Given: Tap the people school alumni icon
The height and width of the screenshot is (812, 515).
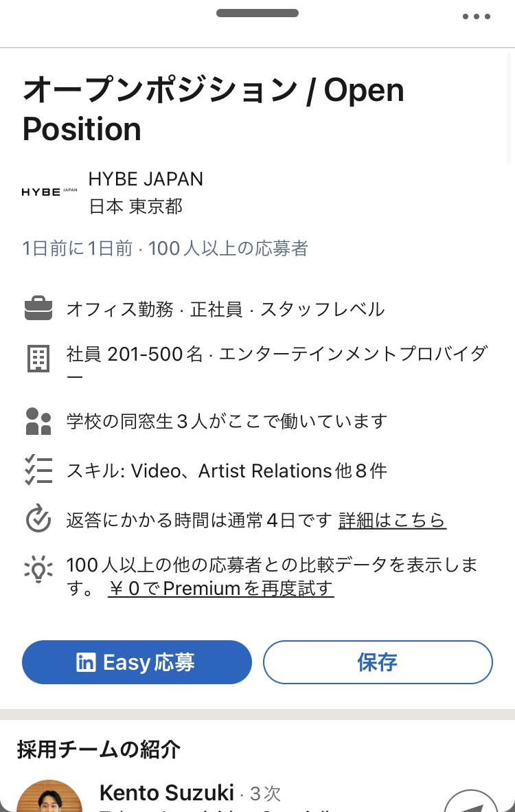Looking at the screenshot, I should click(38, 421).
